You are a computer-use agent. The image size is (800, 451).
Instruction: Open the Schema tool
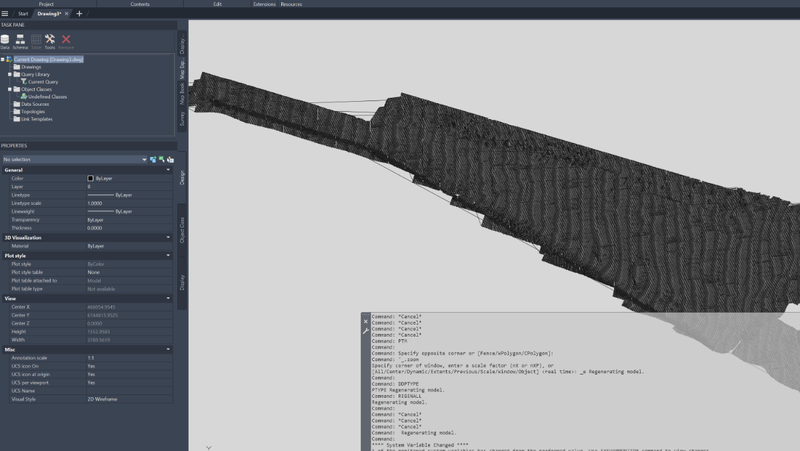(20, 40)
